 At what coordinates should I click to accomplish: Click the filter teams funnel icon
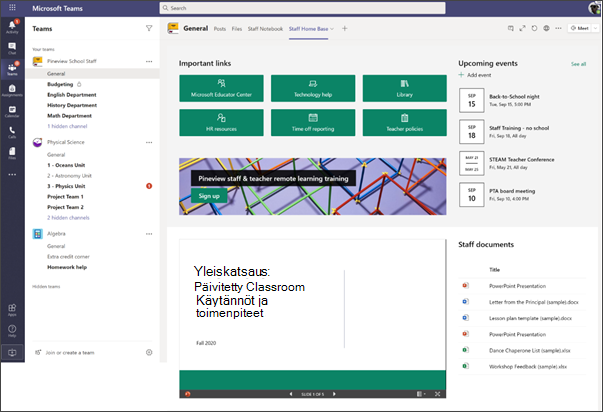pyautogui.click(x=149, y=28)
